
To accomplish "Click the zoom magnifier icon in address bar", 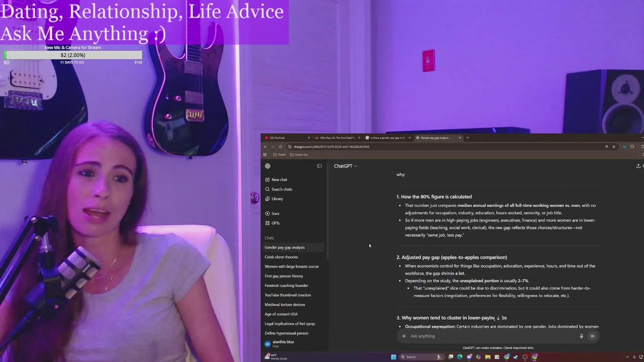I will 607,147.
